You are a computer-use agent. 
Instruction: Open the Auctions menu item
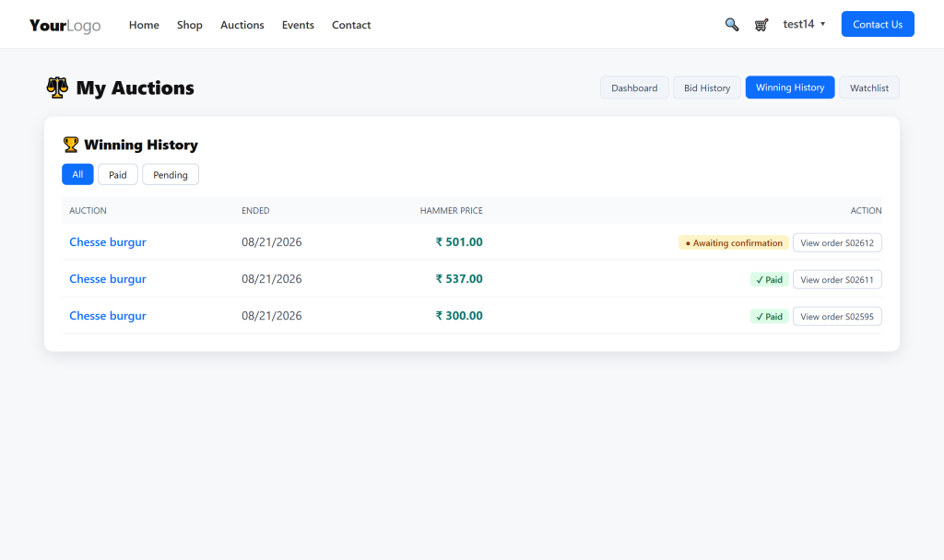(x=242, y=25)
